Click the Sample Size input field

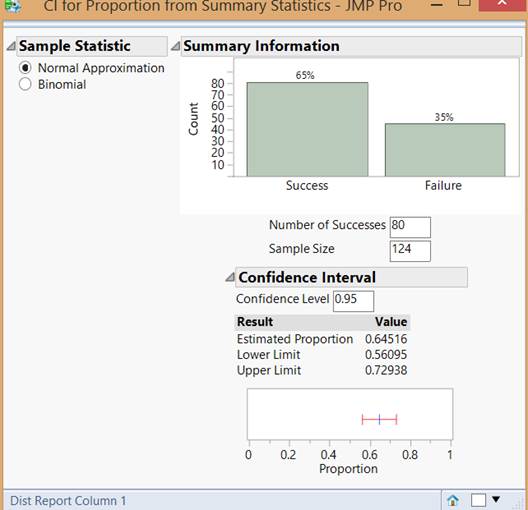(x=410, y=251)
